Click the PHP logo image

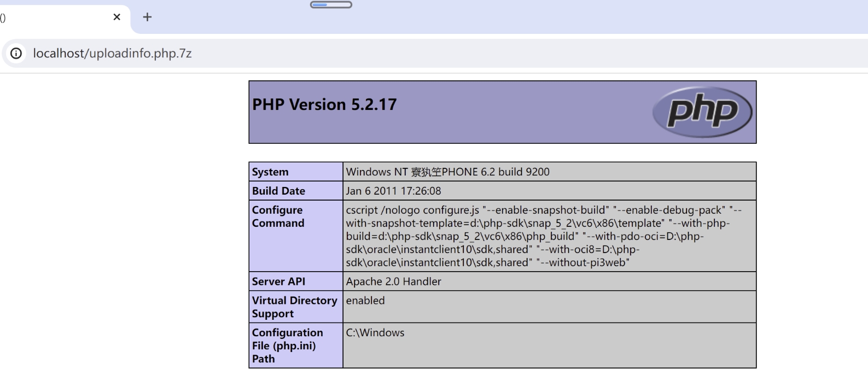point(702,112)
